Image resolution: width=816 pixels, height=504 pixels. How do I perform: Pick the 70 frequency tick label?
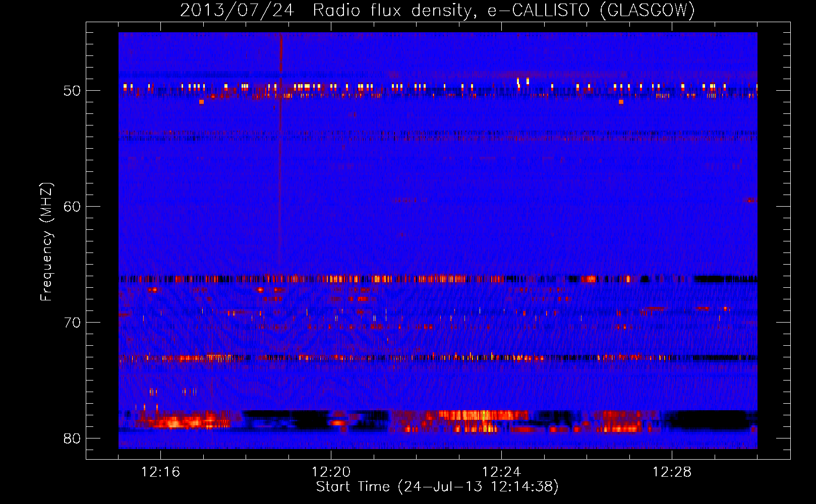[72, 323]
